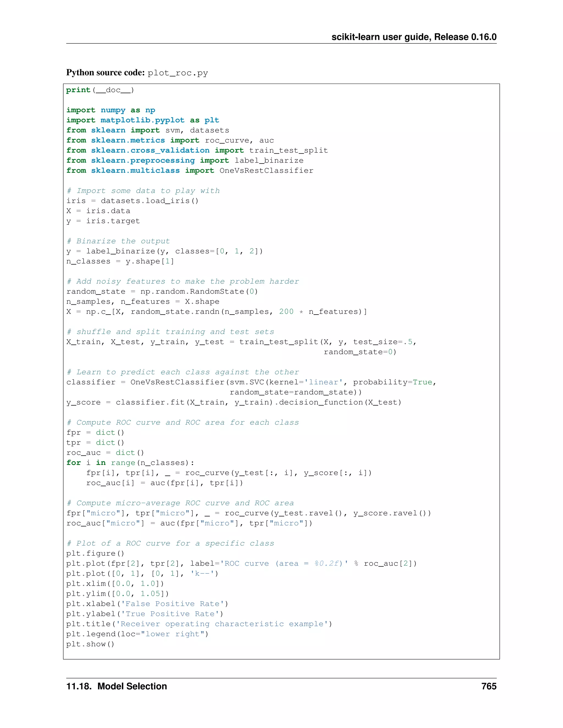Click the 'y_score = classifier.fit' line
The image size is (563, 728).
[x=234, y=402]
